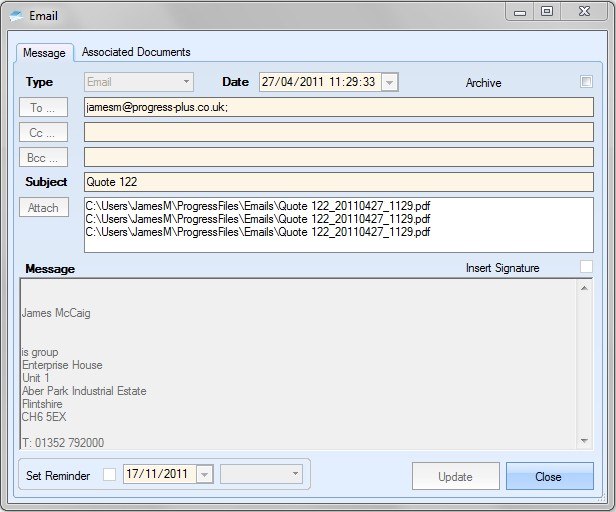616x512 pixels.
Task: Expand the reminder date 17/11/2011 dropdown
Action: (205, 475)
